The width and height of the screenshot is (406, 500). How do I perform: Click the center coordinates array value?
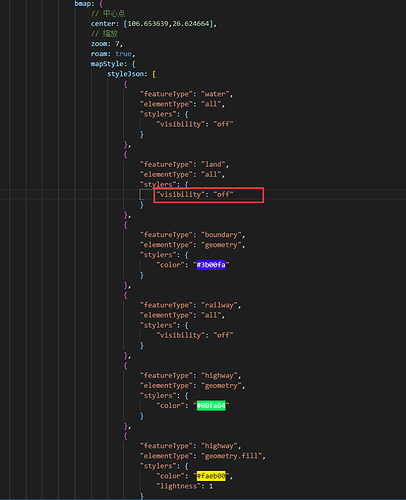tap(170, 24)
